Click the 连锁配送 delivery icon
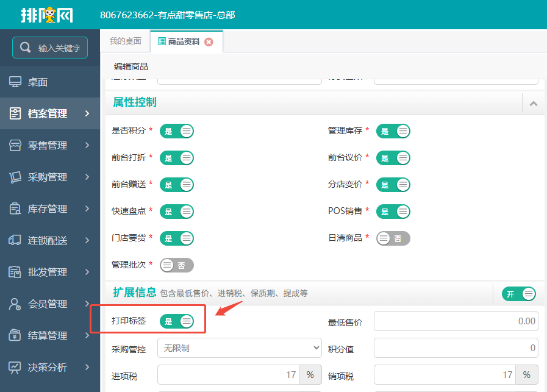 (x=15, y=240)
